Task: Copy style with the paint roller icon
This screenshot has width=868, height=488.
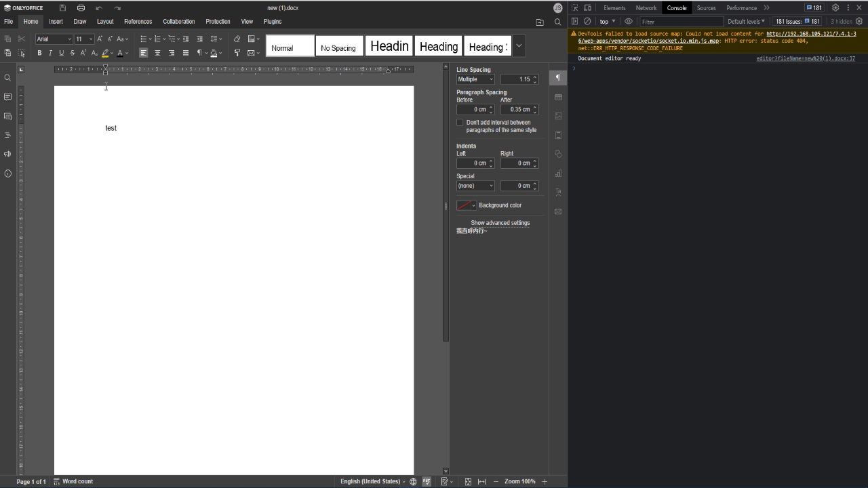Action: pos(237,53)
